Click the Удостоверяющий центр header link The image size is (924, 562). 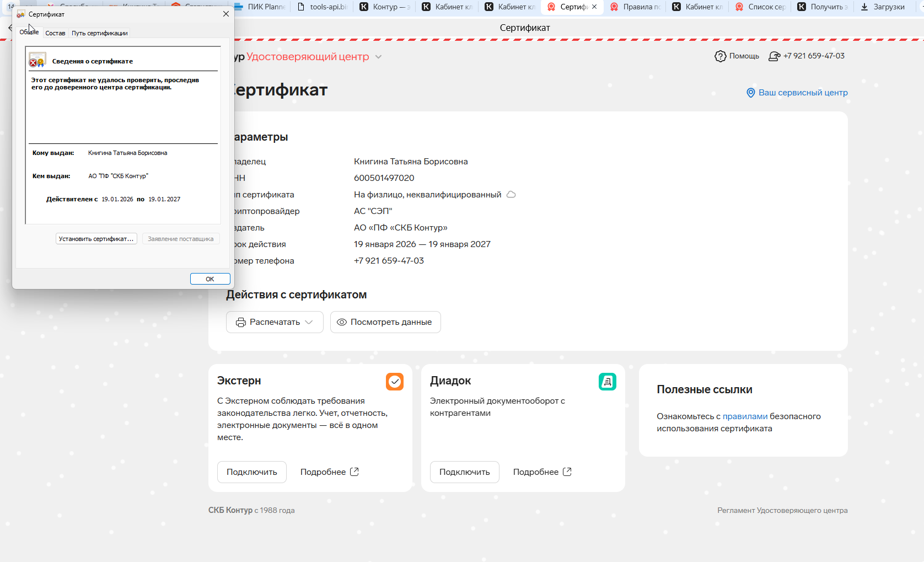point(308,57)
